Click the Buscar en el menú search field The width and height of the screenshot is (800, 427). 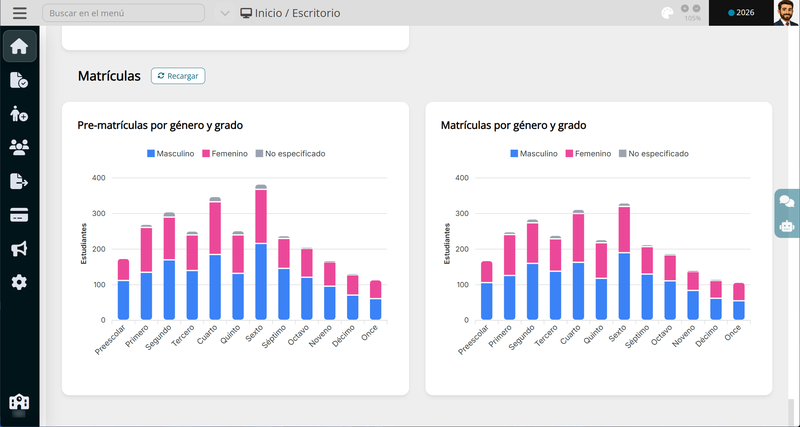[x=123, y=13]
